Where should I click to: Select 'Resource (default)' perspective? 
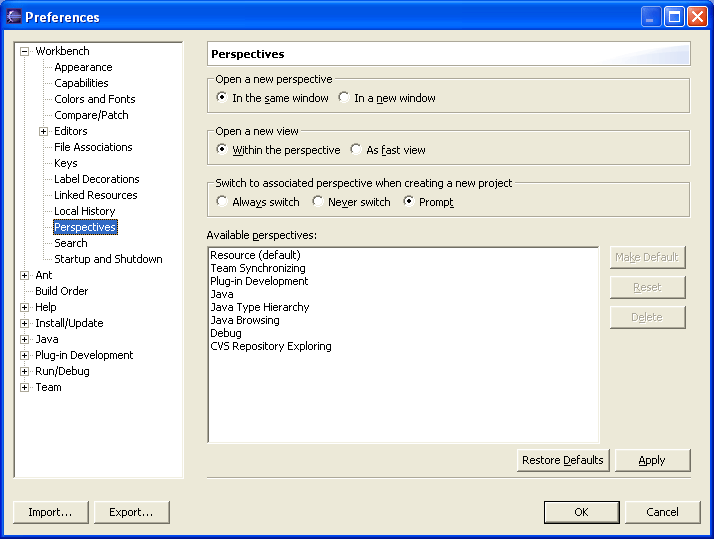pos(255,255)
